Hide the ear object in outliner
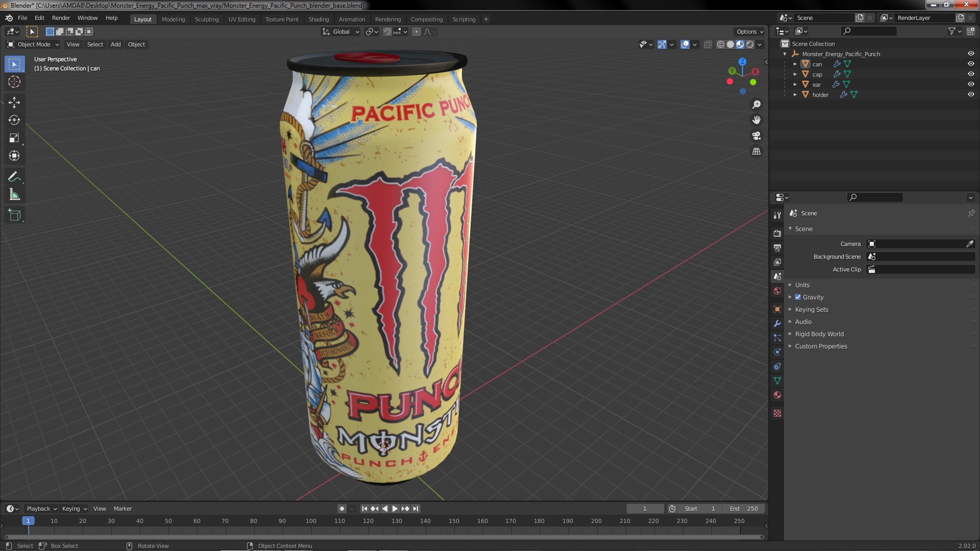This screenshot has height=551, width=980. (971, 84)
